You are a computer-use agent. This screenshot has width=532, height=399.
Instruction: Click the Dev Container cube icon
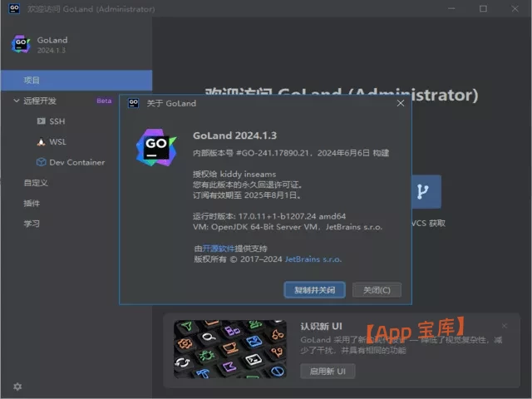pos(41,162)
